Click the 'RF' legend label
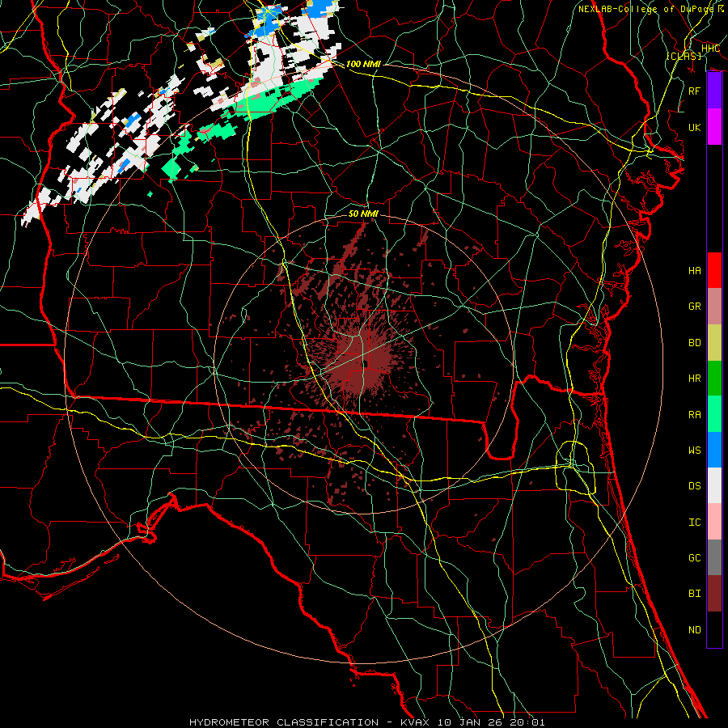 pos(695,91)
